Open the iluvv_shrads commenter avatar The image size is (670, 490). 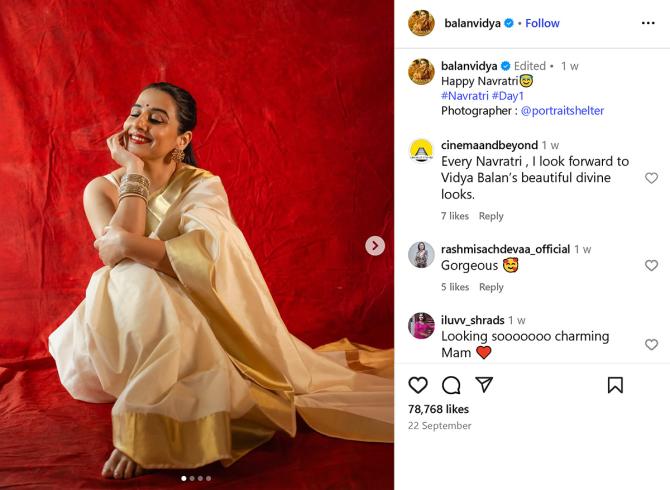421,326
